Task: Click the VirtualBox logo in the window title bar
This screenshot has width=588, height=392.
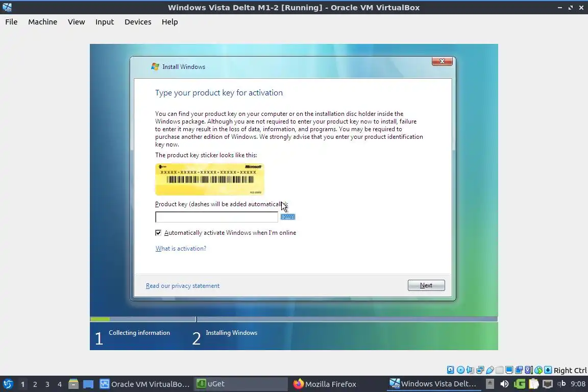Action: pos(7,7)
